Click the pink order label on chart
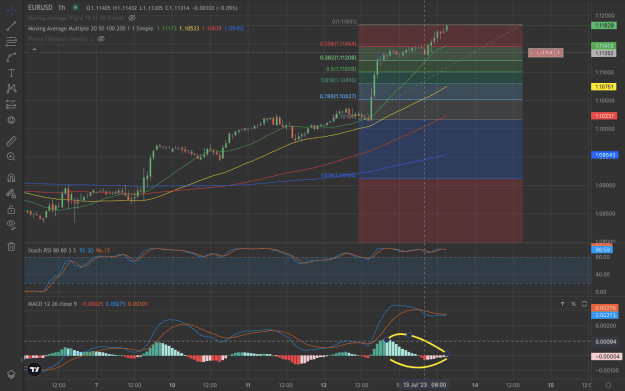625x391 pixels. click(x=545, y=53)
